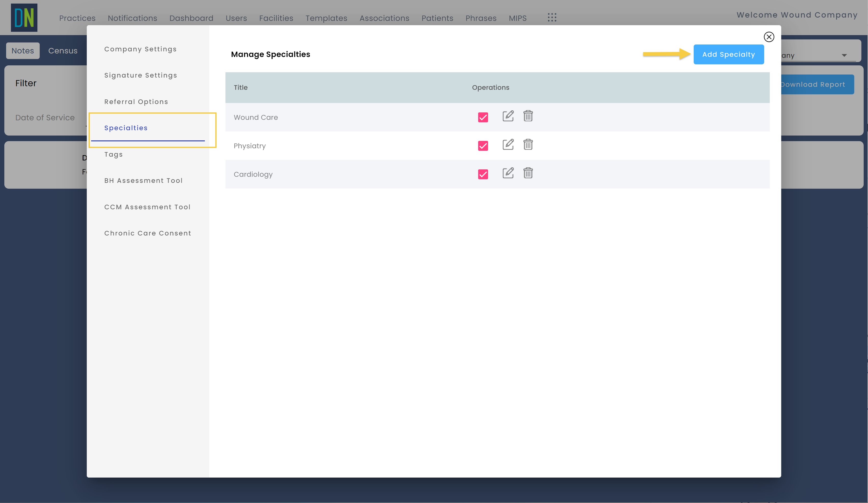
Task: Edit the Cardiology specialty
Action: point(508,173)
